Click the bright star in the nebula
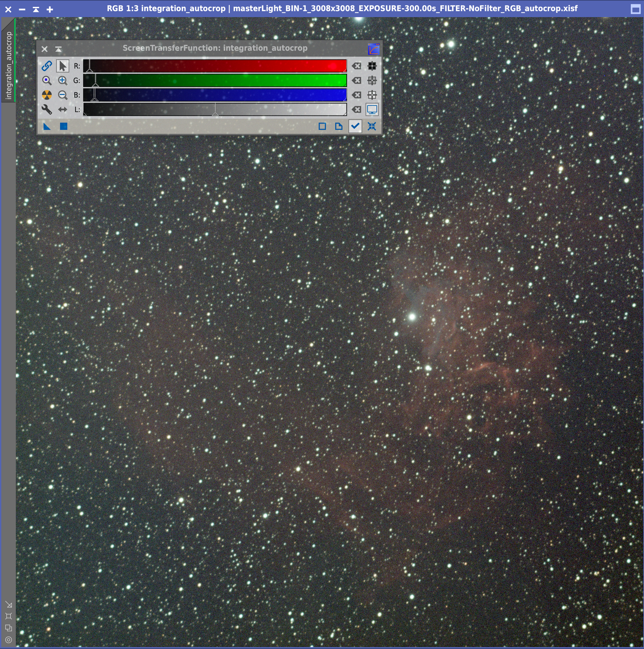 coord(412,317)
